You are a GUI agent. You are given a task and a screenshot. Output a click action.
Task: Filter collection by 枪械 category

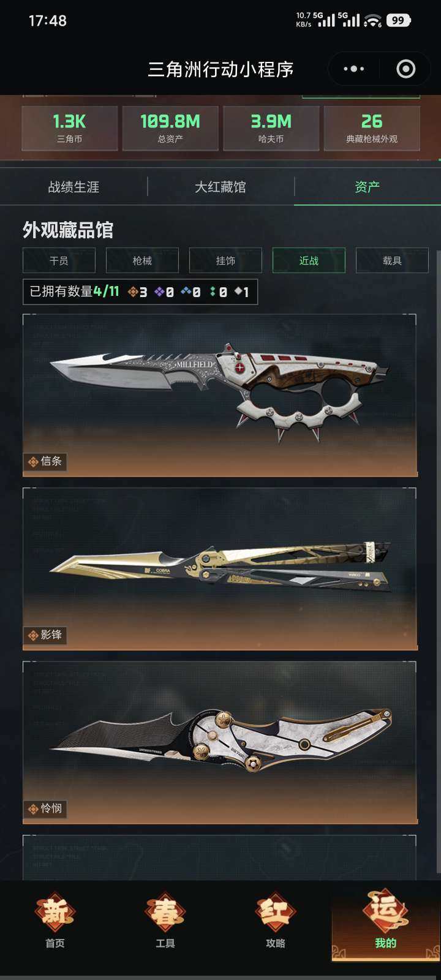(142, 260)
